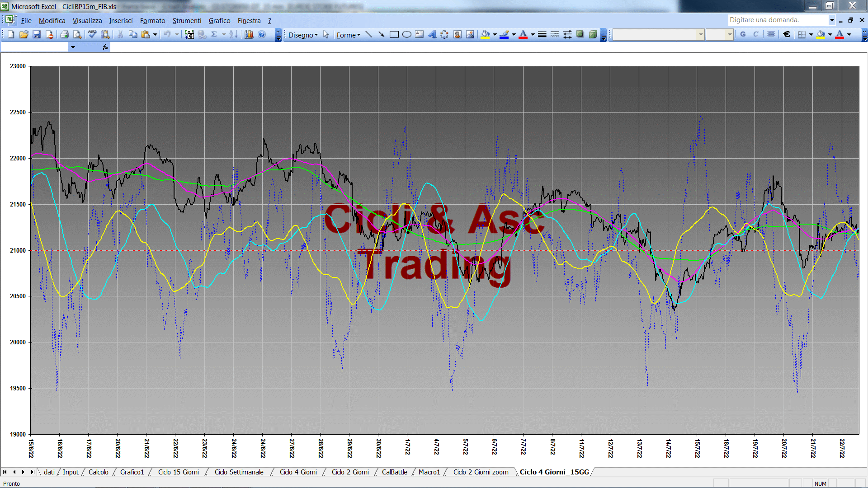Select the Line drawing tool
Image resolution: width=868 pixels, height=488 pixels.
tap(368, 34)
